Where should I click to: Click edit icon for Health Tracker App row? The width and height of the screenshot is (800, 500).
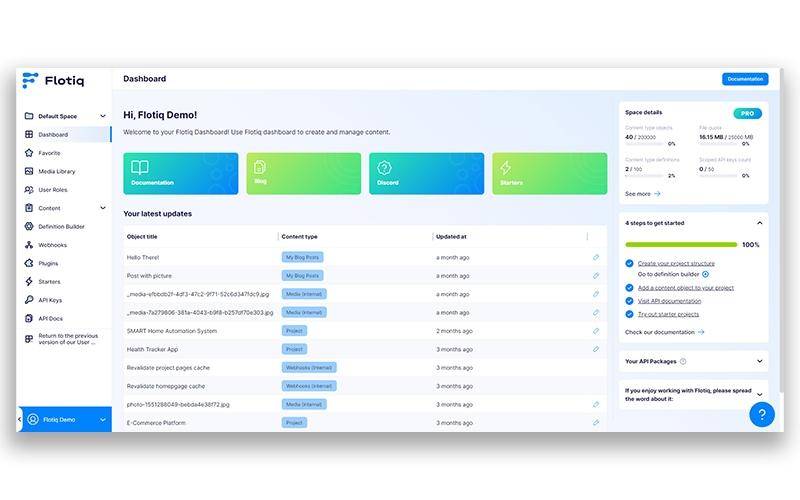[596, 349]
